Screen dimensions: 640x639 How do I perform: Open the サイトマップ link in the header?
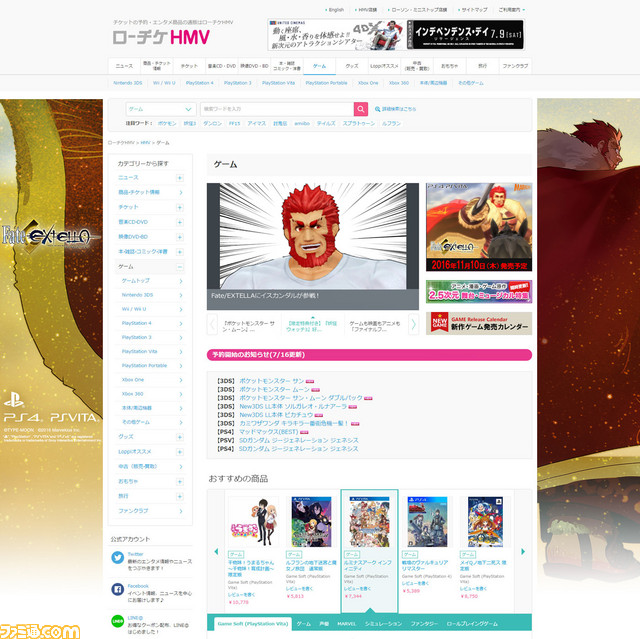(474, 10)
